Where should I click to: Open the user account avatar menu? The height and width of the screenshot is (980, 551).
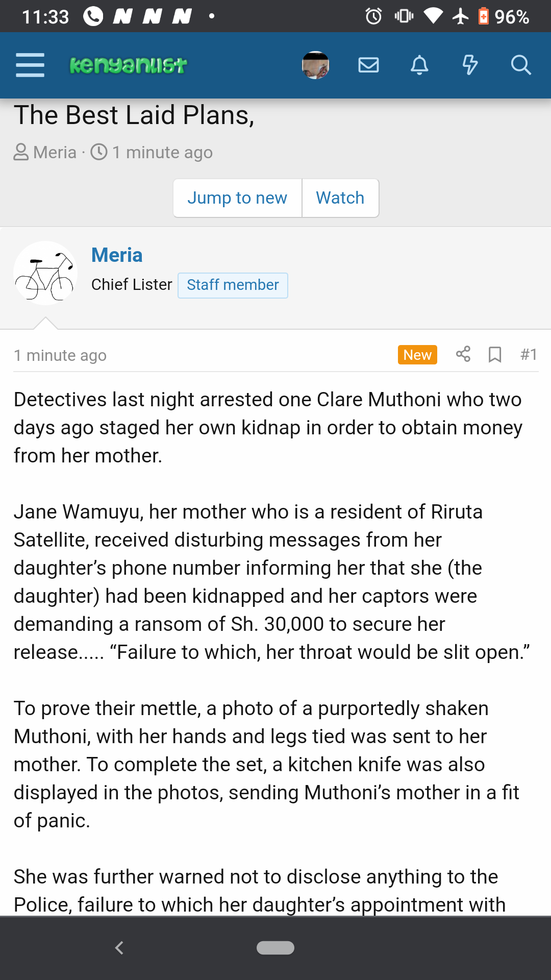pos(315,65)
